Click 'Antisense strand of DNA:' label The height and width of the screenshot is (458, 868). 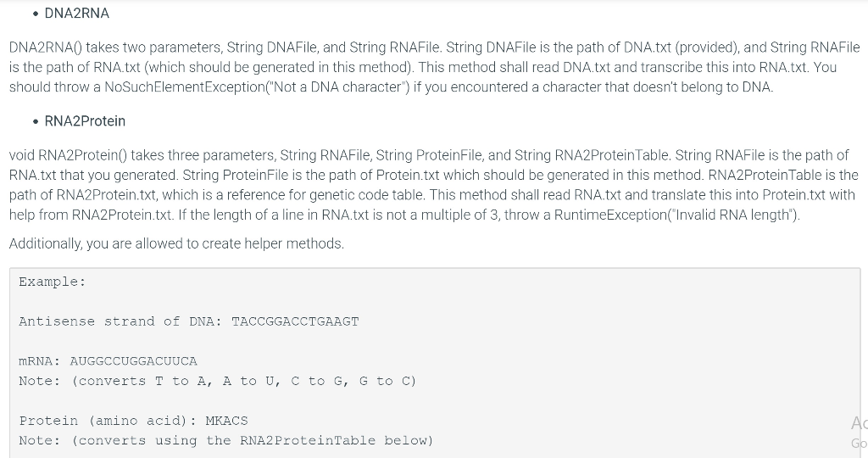tap(120, 321)
